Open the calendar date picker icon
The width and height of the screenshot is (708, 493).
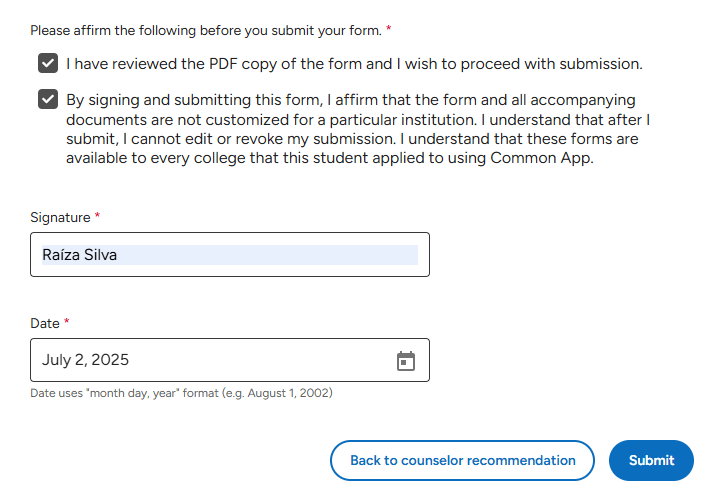tap(406, 361)
